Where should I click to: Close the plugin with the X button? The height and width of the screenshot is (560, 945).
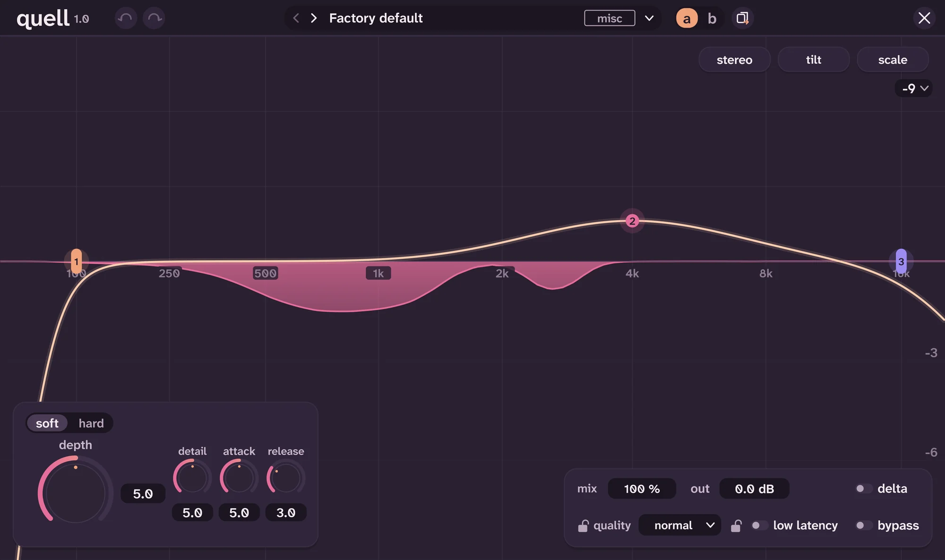924,18
